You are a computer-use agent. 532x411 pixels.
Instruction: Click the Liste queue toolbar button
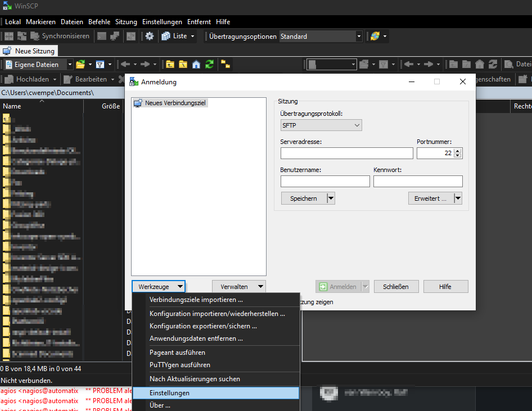(174, 36)
